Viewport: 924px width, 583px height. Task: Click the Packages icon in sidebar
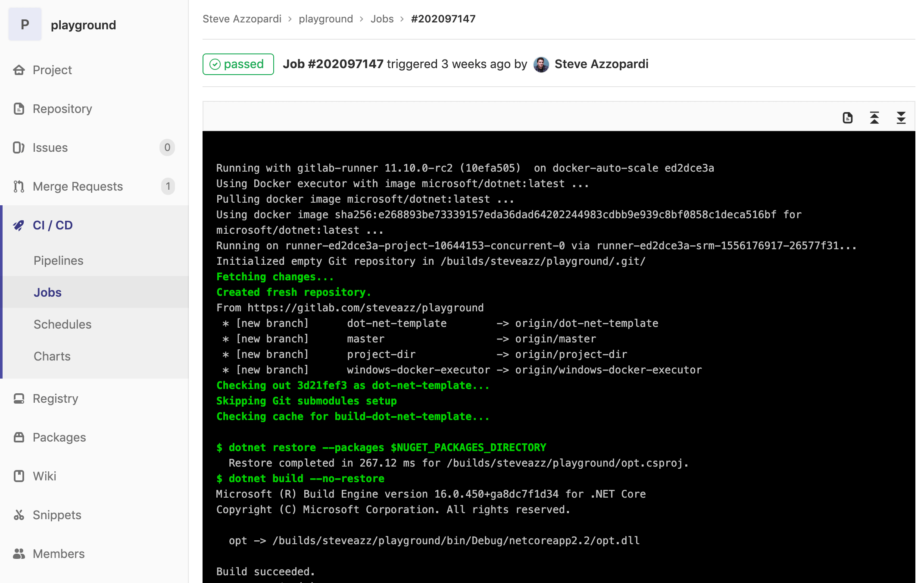(18, 436)
